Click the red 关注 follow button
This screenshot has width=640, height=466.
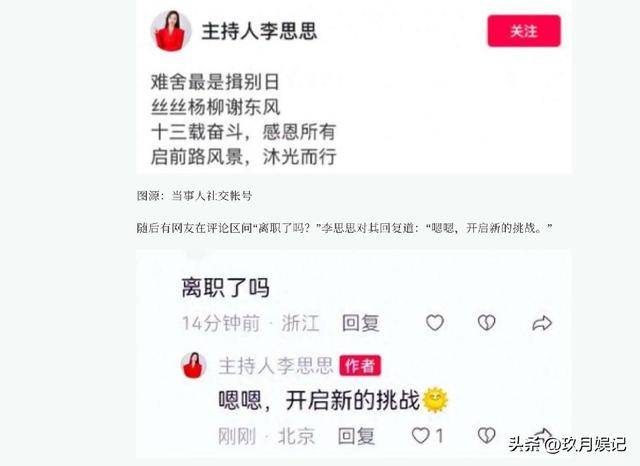524,31
